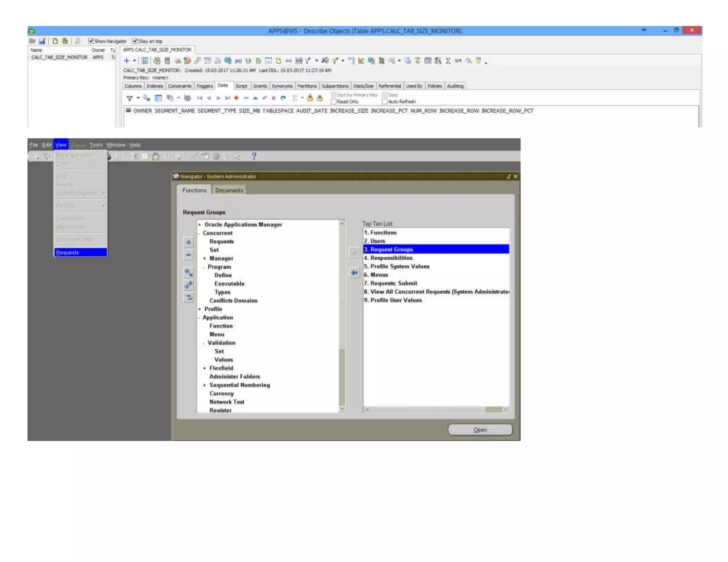Click the expand all children button beside tree

tap(188, 272)
